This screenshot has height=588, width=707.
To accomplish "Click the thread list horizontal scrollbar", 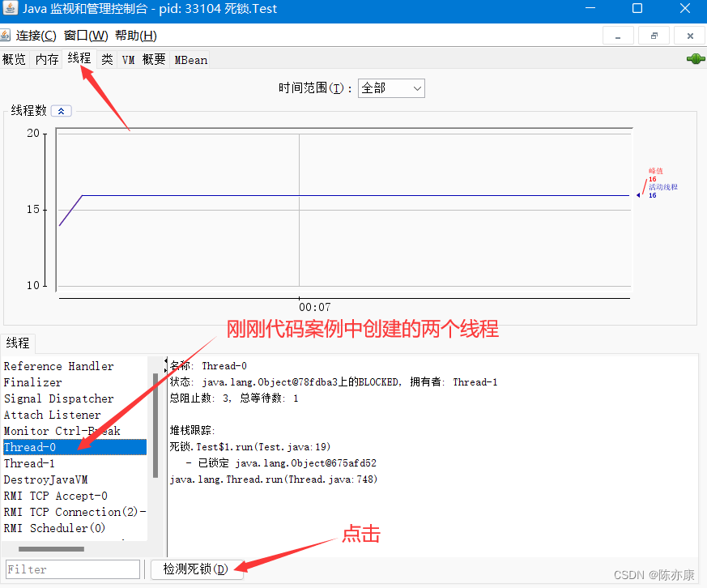I will [51, 549].
